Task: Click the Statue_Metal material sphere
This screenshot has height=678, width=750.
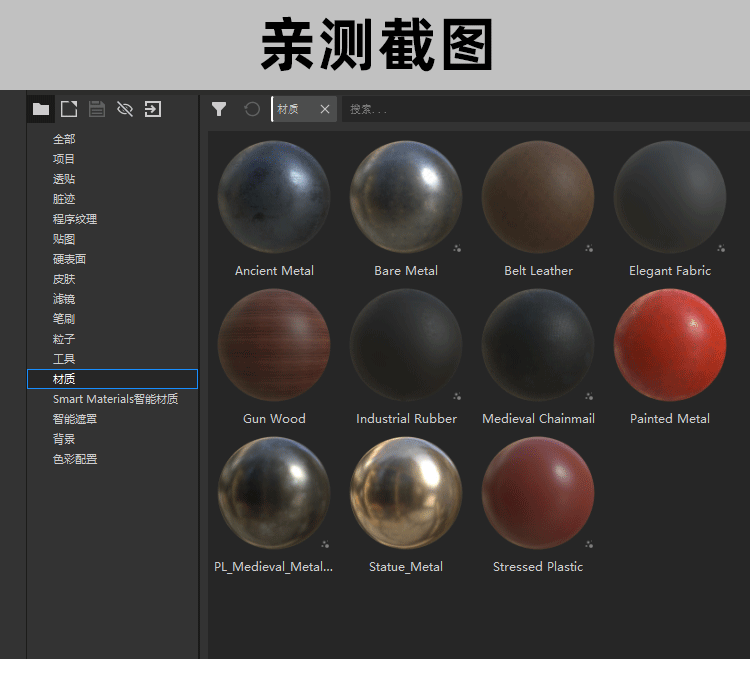Action: coord(406,493)
